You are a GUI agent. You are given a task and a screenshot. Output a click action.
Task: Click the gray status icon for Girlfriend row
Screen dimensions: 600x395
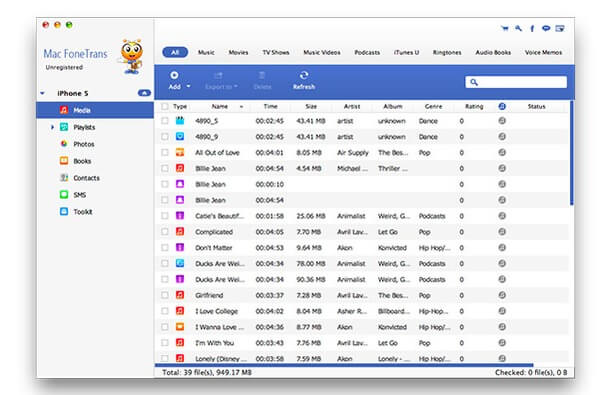(502, 295)
